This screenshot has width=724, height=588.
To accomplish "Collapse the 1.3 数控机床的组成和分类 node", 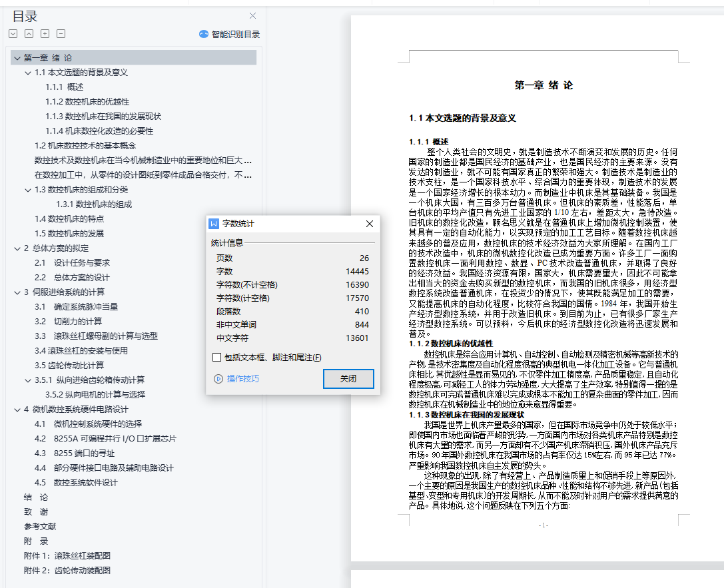I will pos(28,190).
